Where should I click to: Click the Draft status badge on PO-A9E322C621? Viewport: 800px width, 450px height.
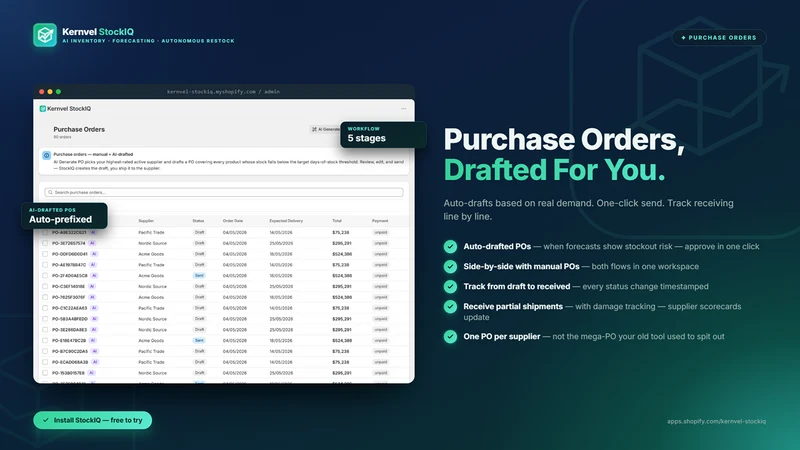pos(199,232)
